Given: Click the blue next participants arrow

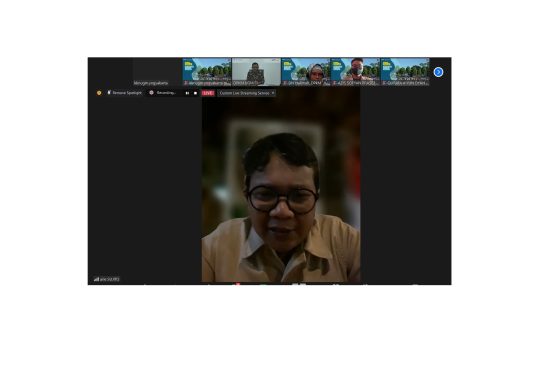Looking at the screenshot, I should (x=438, y=72).
